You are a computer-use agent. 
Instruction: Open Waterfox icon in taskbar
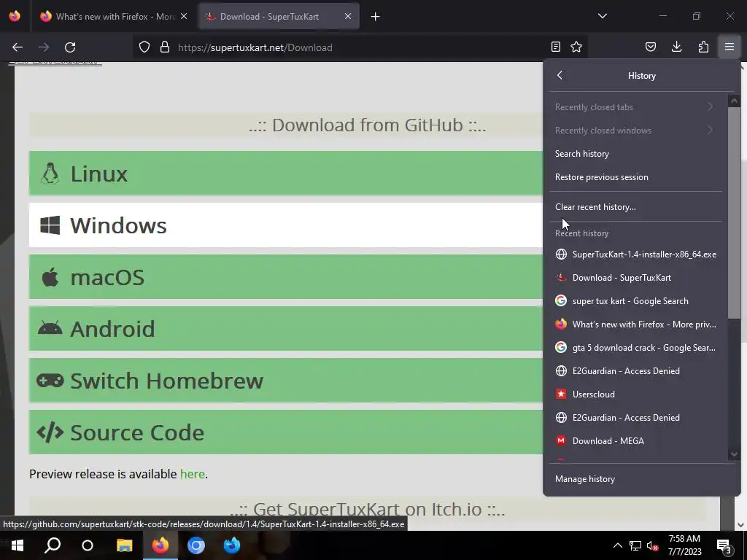click(231, 545)
